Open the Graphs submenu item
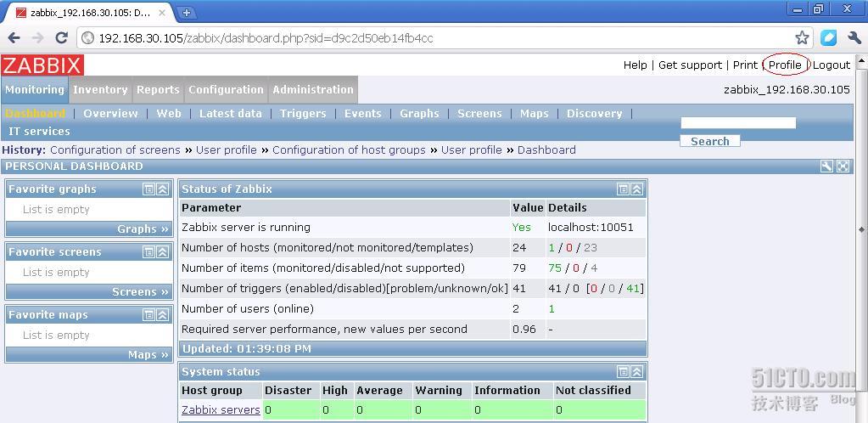Screen dimensions: 868x423 point(420,113)
